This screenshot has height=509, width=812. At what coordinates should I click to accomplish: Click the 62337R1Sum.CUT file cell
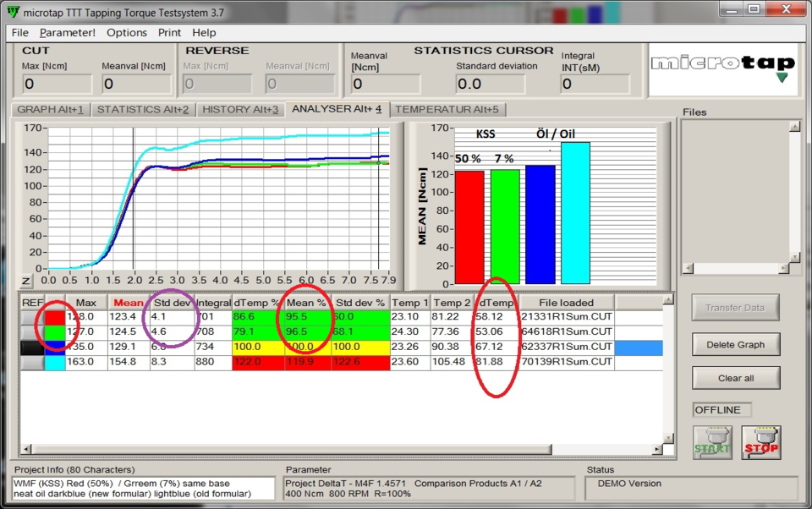567,347
